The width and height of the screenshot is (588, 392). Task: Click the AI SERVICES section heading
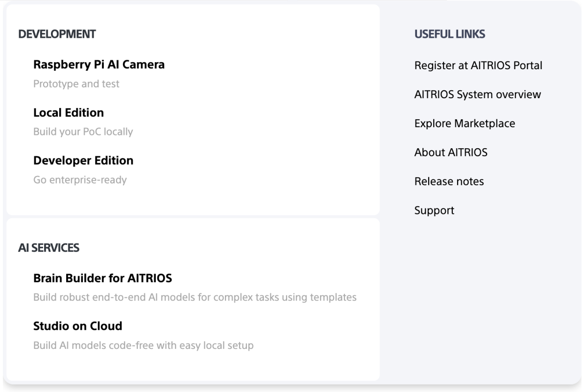[x=49, y=248]
